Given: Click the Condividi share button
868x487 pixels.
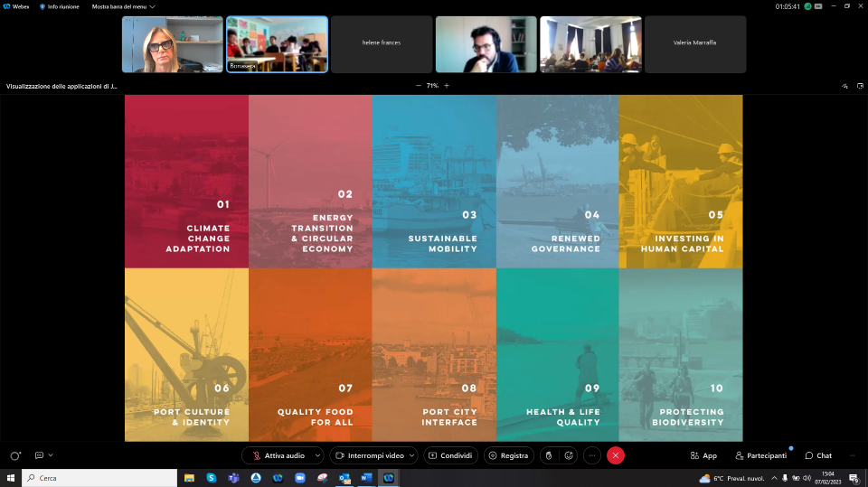Looking at the screenshot, I should coord(449,455).
